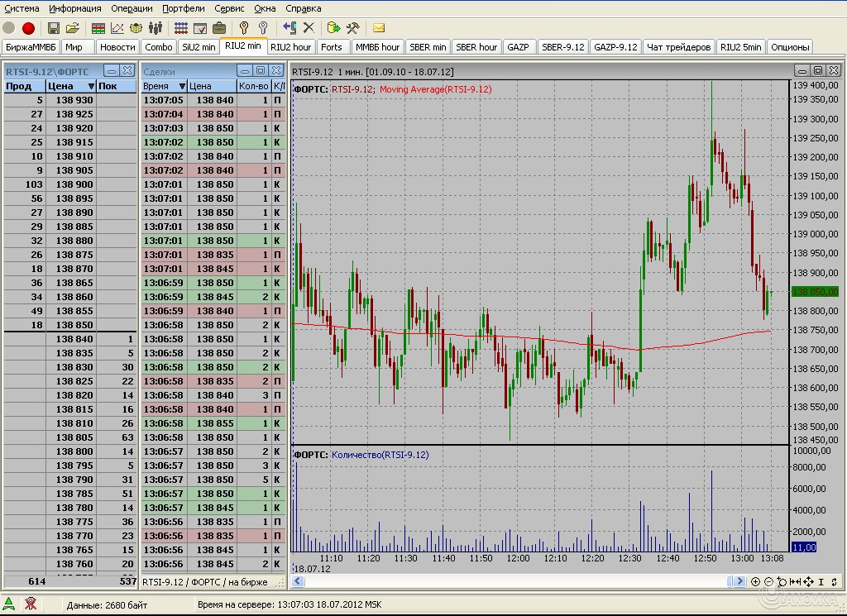Open settings via hammer and wrench icon
Image resolution: width=847 pixels, height=616 pixels.
[353, 28]
